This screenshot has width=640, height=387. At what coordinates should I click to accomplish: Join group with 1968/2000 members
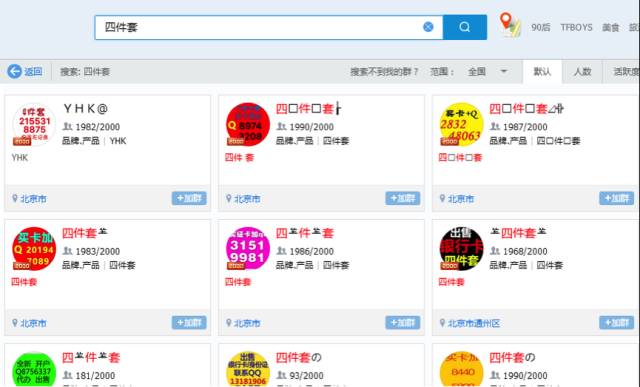coord(616,322)
